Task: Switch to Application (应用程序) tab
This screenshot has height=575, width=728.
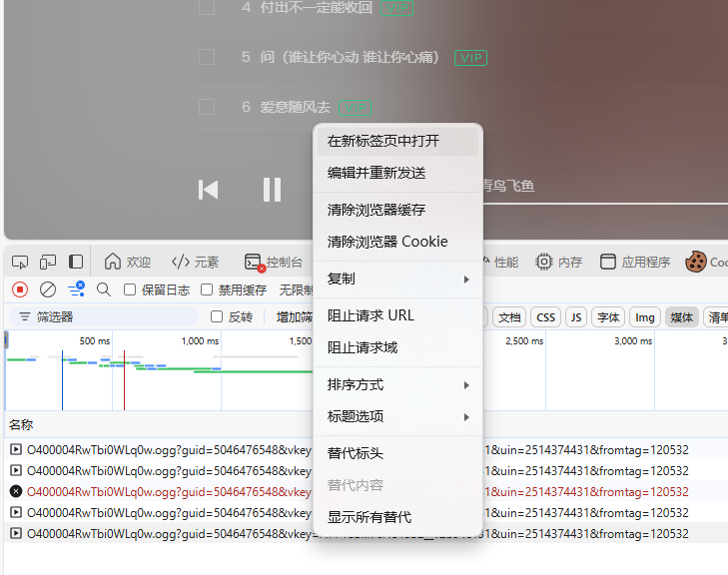Action: click(x=635, y=263)
